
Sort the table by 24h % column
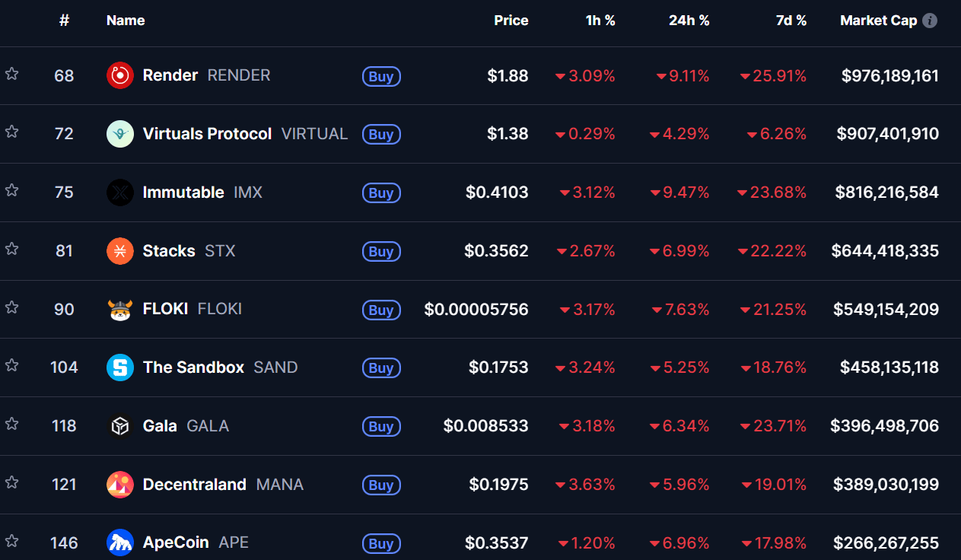[689, 21]
